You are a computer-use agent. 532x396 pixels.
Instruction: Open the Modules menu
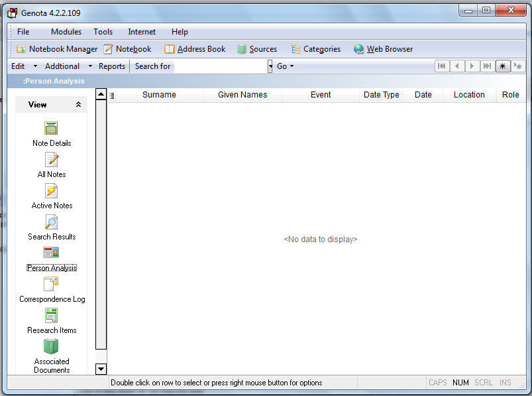(66, 32)
